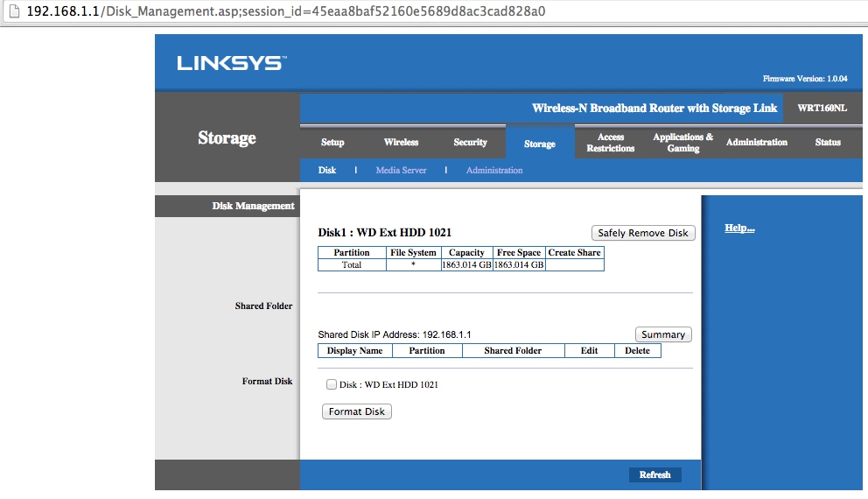868x499 pixels.
Task: Click the Capacity column header
Action: click(466, 252)
